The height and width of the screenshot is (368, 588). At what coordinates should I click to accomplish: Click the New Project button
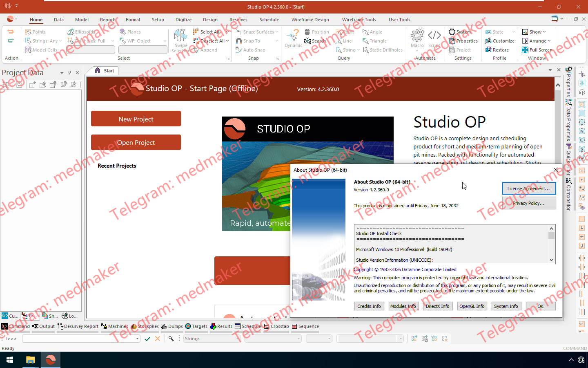(136, 119)
